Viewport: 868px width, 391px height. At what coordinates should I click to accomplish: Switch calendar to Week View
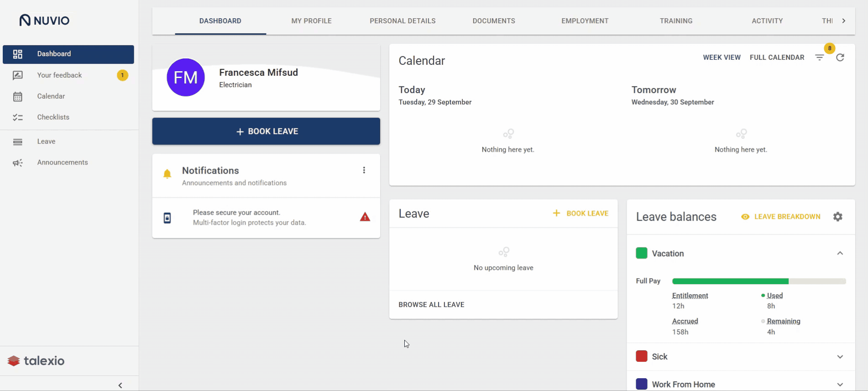pos(722,58)
